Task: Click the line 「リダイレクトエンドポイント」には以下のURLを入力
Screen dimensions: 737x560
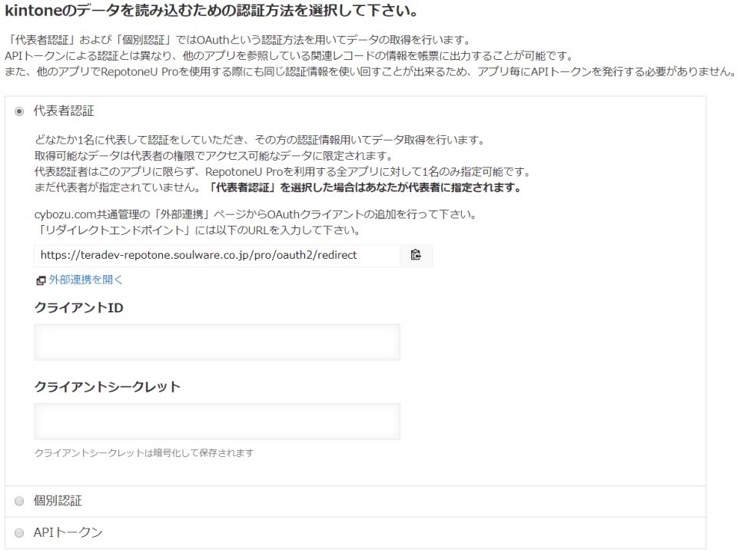Action: coord(198,230)
